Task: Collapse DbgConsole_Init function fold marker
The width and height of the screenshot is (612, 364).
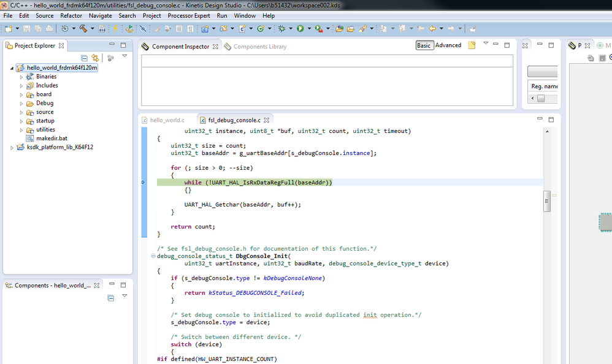Action: pos(153,256)
